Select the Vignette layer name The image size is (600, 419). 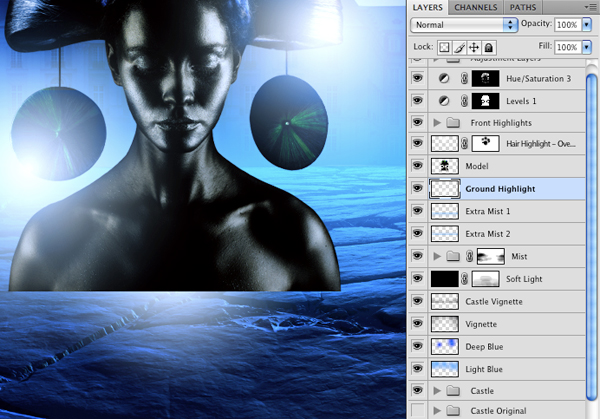click(x=481, y=324)
